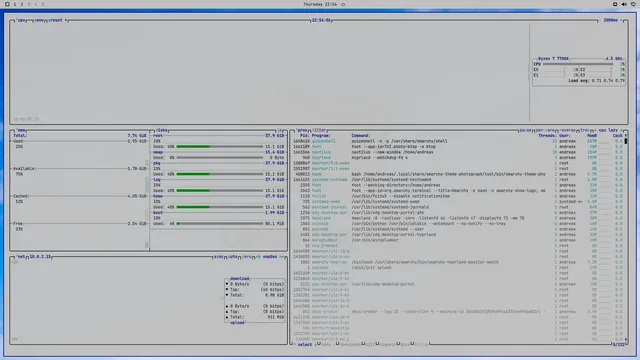Click the first tray icon left of speaker
The width and height of the screenshot is (640, 360).
coord(615,4)
